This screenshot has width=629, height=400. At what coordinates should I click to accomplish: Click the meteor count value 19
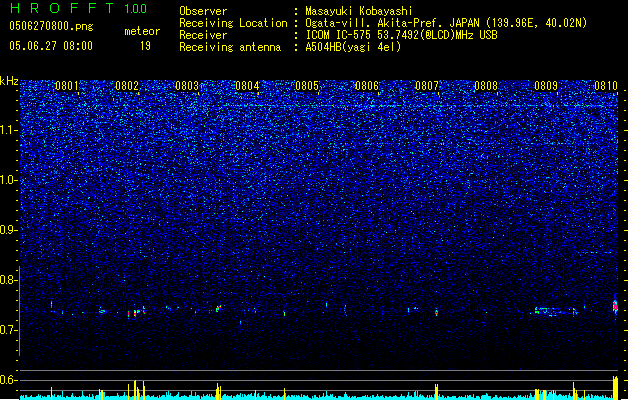(x=145, y=46)
